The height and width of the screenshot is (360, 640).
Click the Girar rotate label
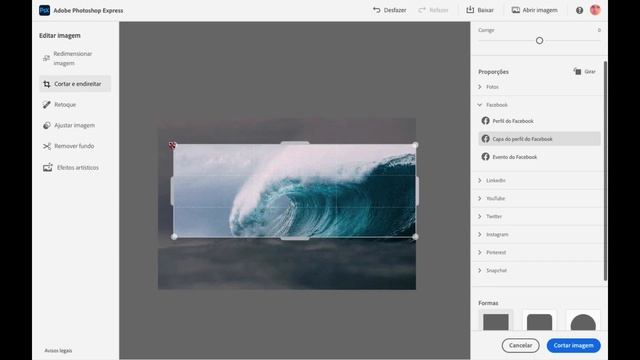[590, 72]
